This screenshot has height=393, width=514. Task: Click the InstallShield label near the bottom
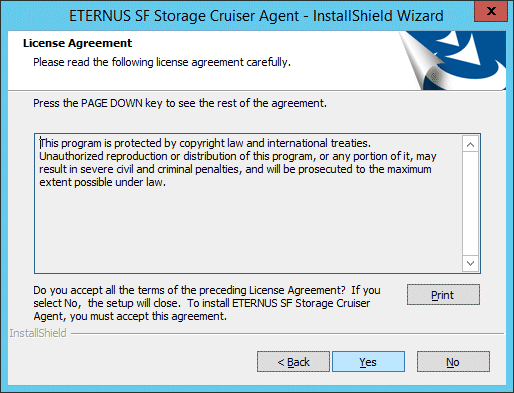click(x=38, y=333)
